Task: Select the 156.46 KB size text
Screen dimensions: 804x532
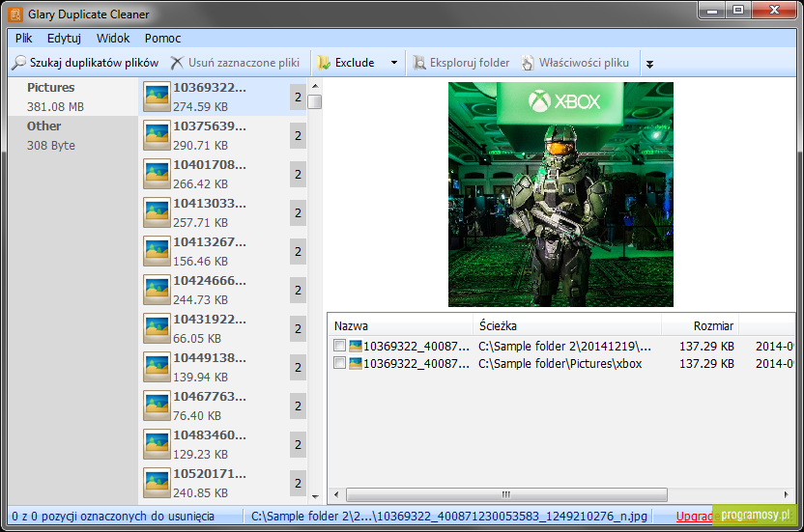Action: click(x=200, y=262)
